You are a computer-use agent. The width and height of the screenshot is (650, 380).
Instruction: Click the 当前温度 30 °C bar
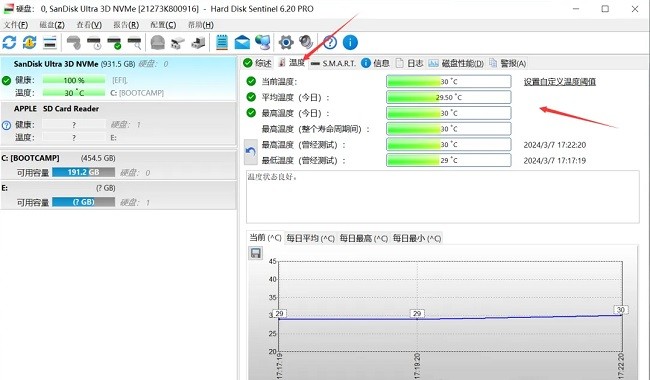tap(449, 82)
